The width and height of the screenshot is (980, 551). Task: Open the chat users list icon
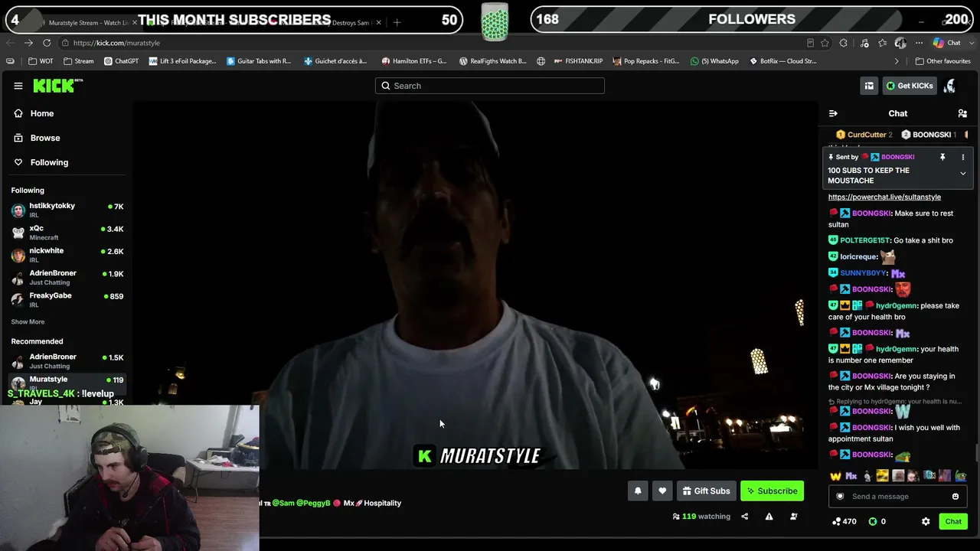[x=962, y=113]
